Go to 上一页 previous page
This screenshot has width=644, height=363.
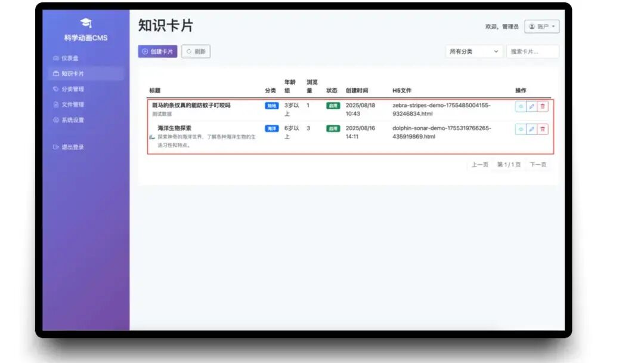479,164
